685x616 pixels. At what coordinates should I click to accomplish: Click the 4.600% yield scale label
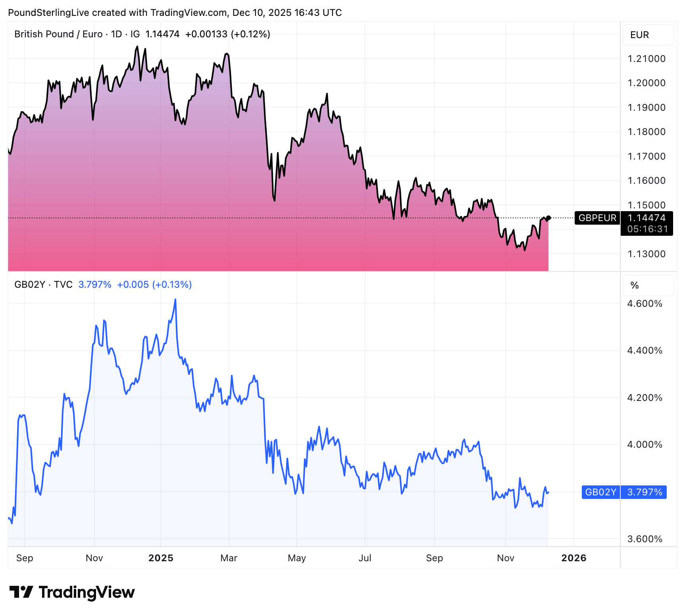click(645, 304)
